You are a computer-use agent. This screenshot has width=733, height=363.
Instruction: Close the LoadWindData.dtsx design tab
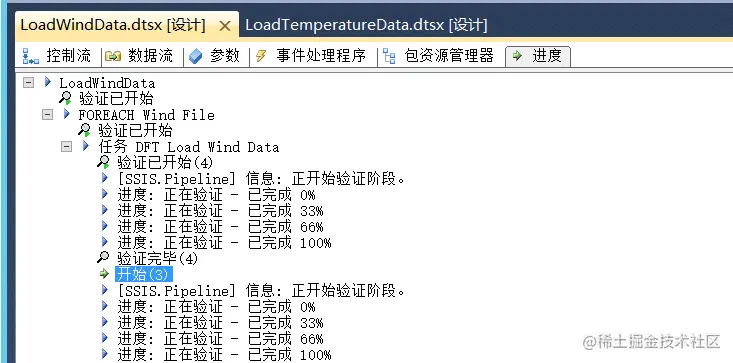(x=225, y=26)
